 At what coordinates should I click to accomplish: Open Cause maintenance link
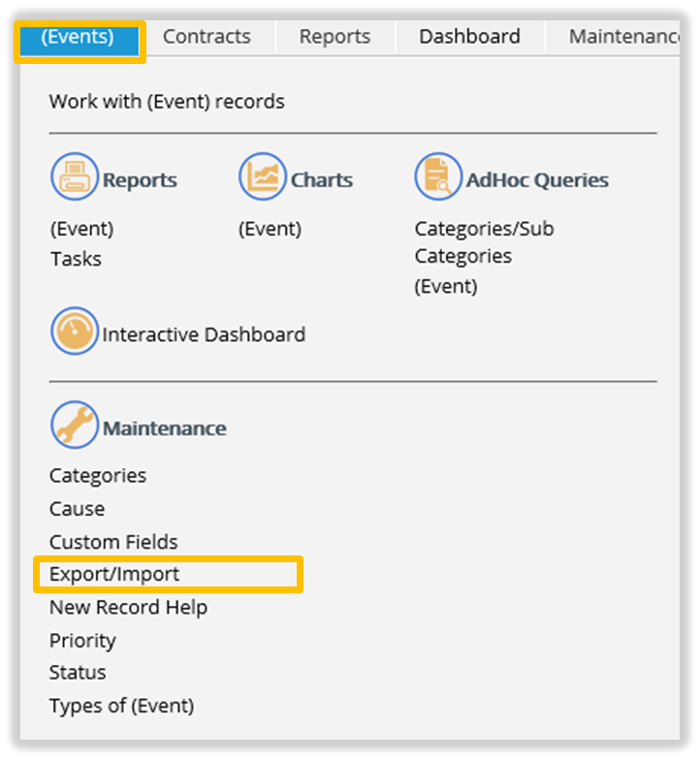(x=77, y=509)
